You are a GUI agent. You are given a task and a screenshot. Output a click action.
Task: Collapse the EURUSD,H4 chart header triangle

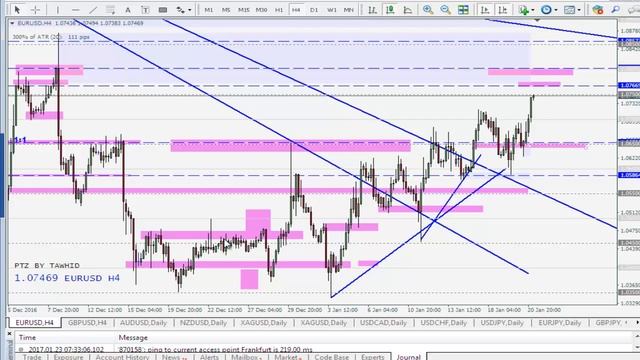[x=12, y=24]
